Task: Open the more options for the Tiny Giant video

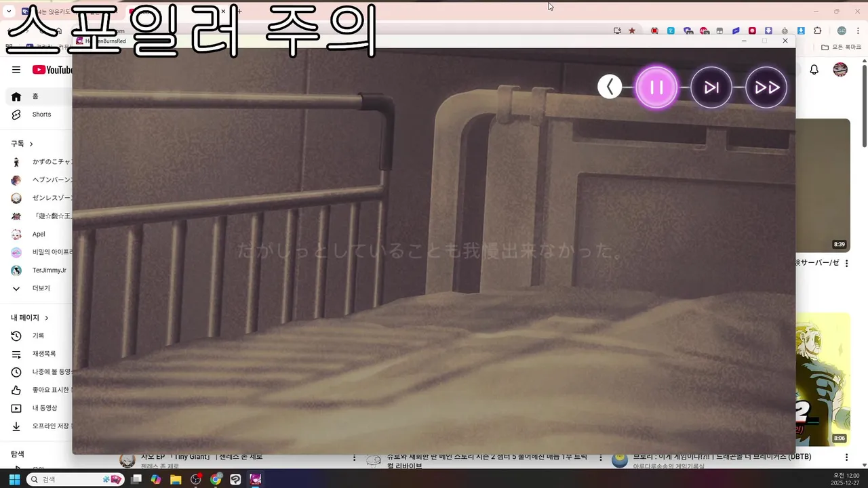Action: [354, 458]
